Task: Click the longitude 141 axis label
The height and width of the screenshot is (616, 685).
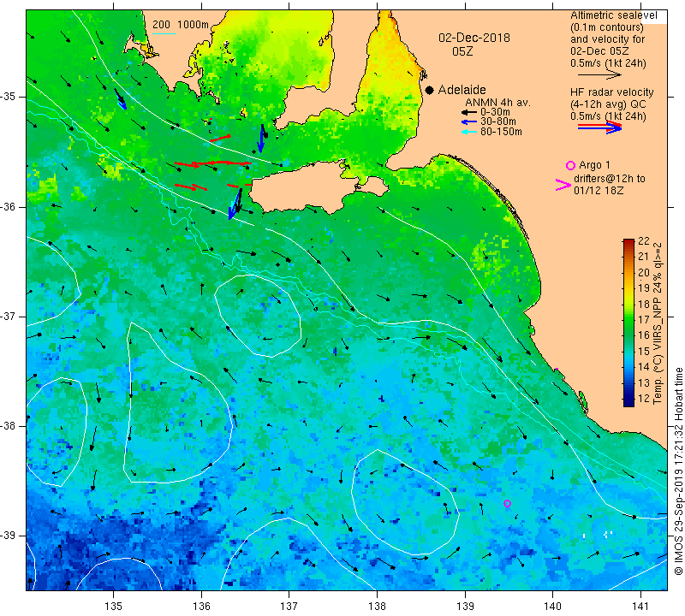Action: point(640,607)
